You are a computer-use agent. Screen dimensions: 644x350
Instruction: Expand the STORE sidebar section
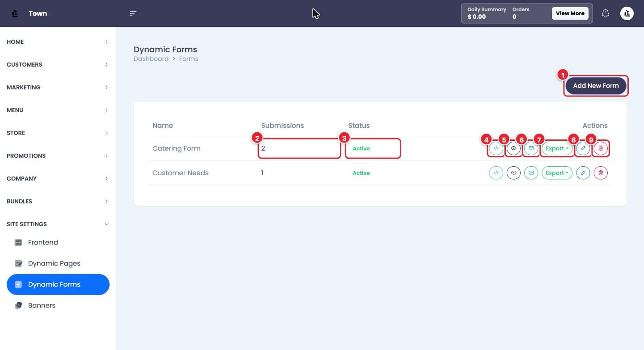tap(58, 133)
